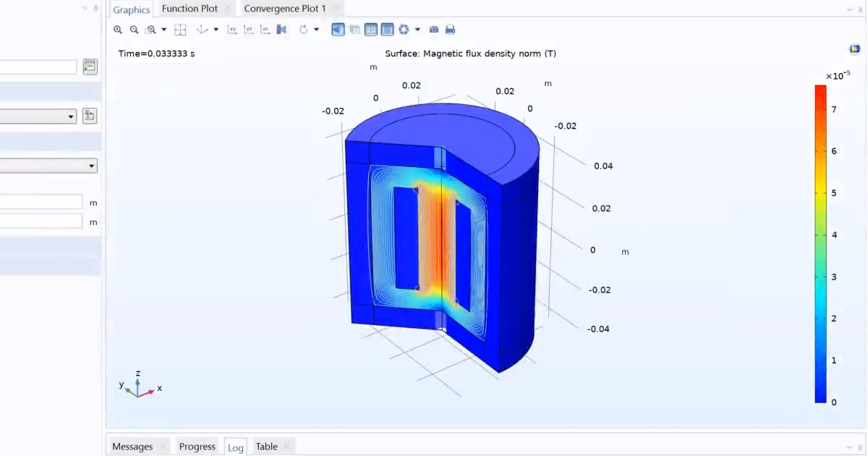Click the top of the color legend scale
The image size is (868, 456).
click(x=820, y=88)
